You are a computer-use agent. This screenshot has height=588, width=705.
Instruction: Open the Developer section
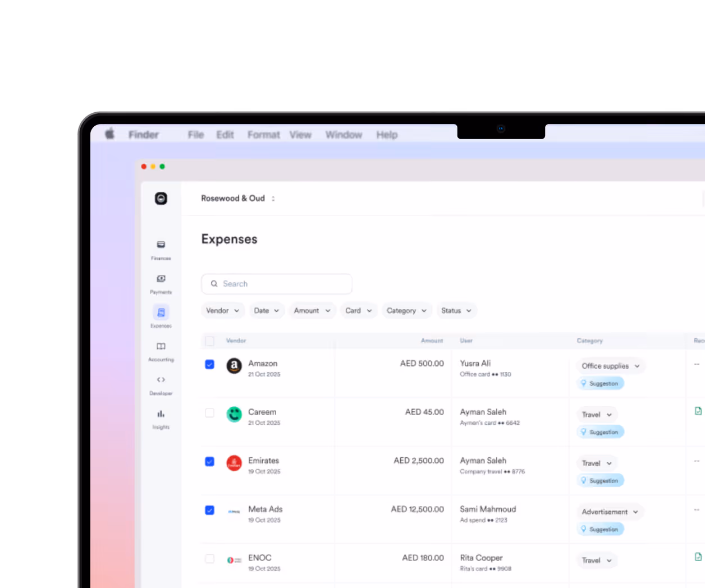click(161, 385)
